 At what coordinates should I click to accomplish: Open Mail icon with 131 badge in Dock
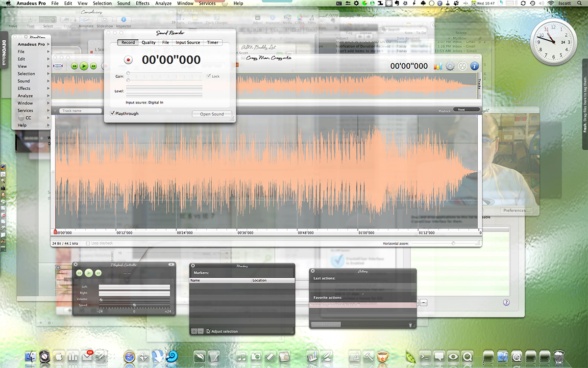tap(88, 357)
